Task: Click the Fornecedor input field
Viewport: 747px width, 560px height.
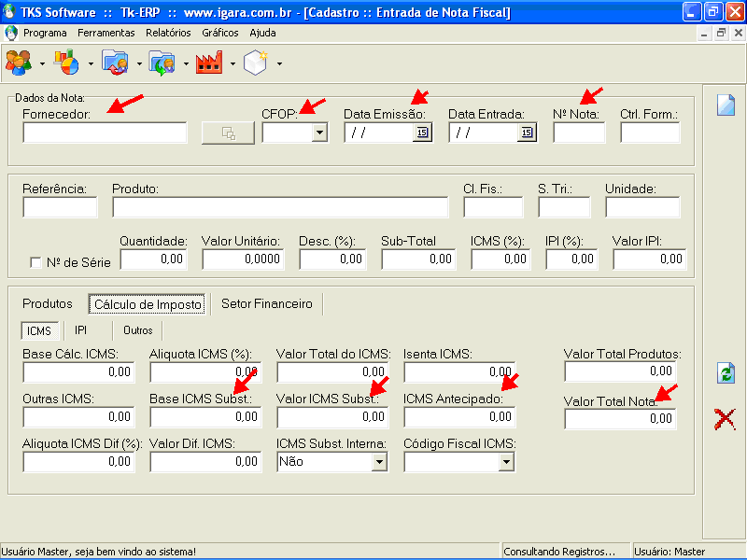Action: (x=105, y=133)
